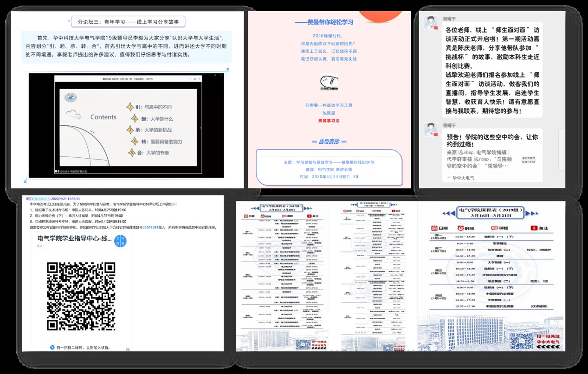Click the red 费曼学习法 text
588x374 pixels.
tap(329, 121)
